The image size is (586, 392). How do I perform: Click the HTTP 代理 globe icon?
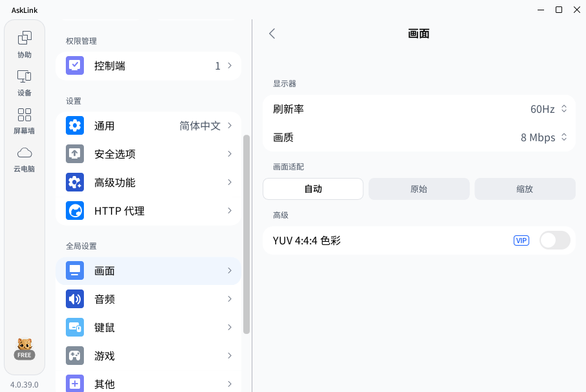coord(75,211)
